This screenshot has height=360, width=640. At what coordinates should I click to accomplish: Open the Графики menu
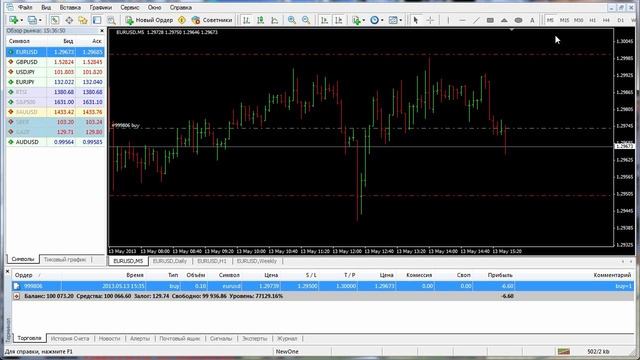tap(101, 7)
